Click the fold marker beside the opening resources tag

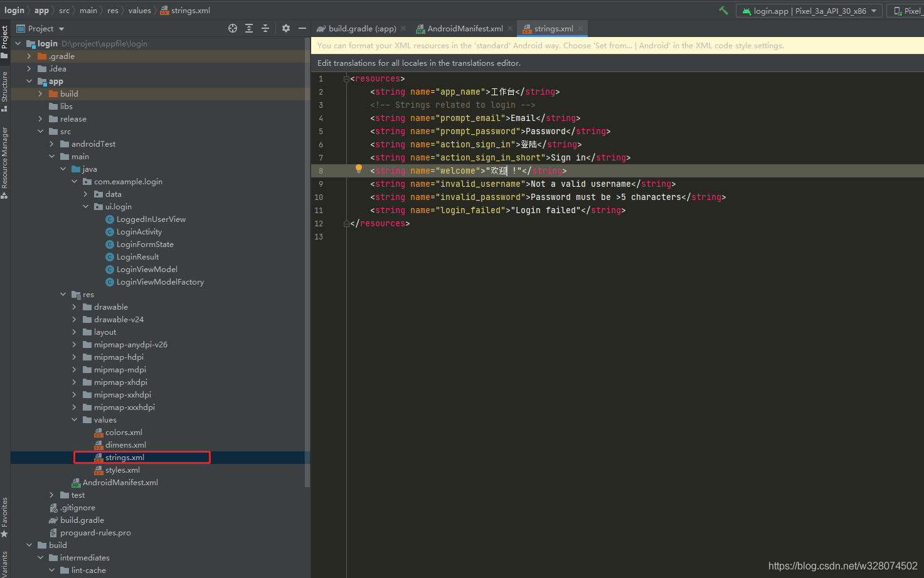point(346,79)
